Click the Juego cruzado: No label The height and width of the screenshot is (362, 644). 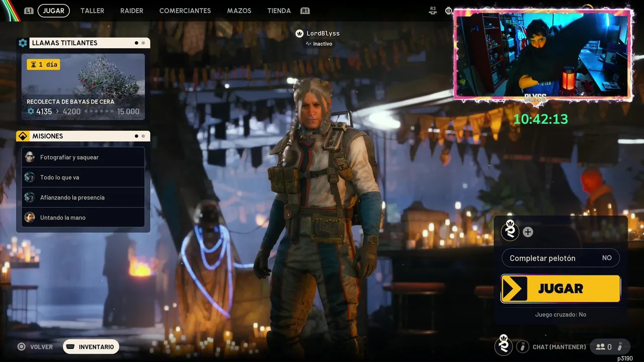(x=560, y=314)
